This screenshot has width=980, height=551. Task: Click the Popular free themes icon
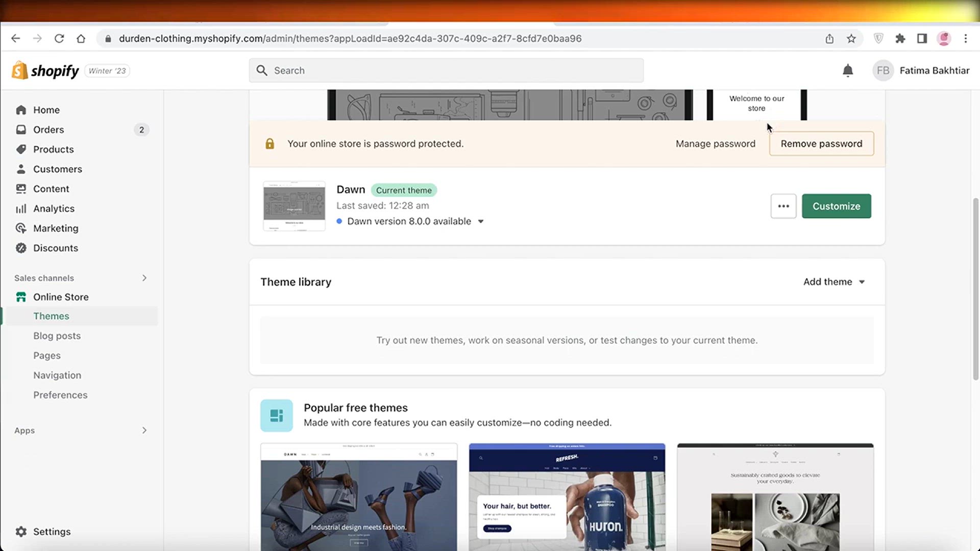pos(277,415)
